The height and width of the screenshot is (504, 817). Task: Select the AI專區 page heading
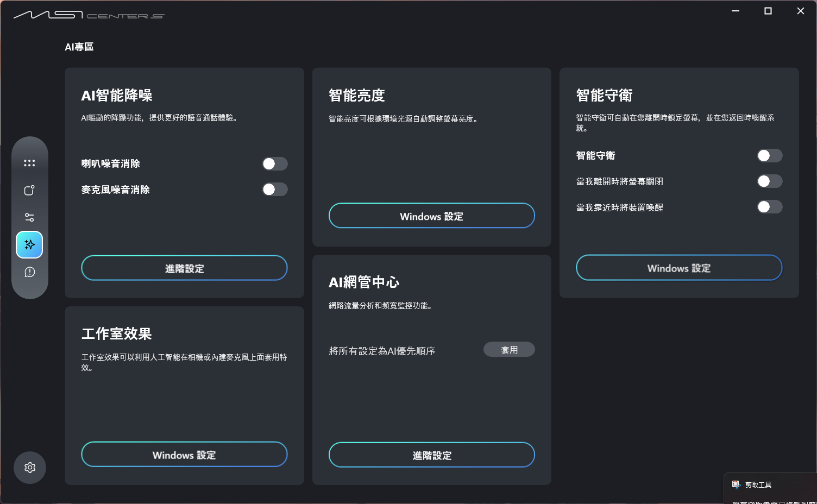pyautogui.click(x=79, y=47)
